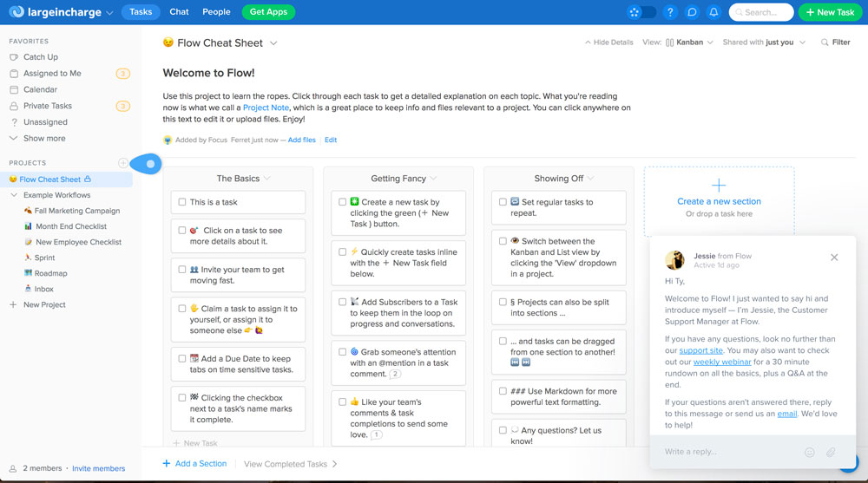Click the Add files link
This screenshot has width=868, height=483.
[x=302, y=140]
